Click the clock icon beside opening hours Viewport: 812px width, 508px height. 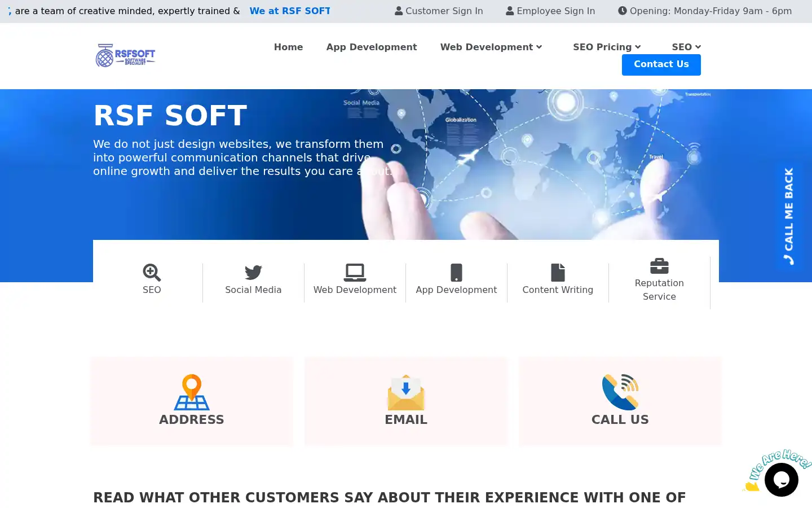click(623, 11)
